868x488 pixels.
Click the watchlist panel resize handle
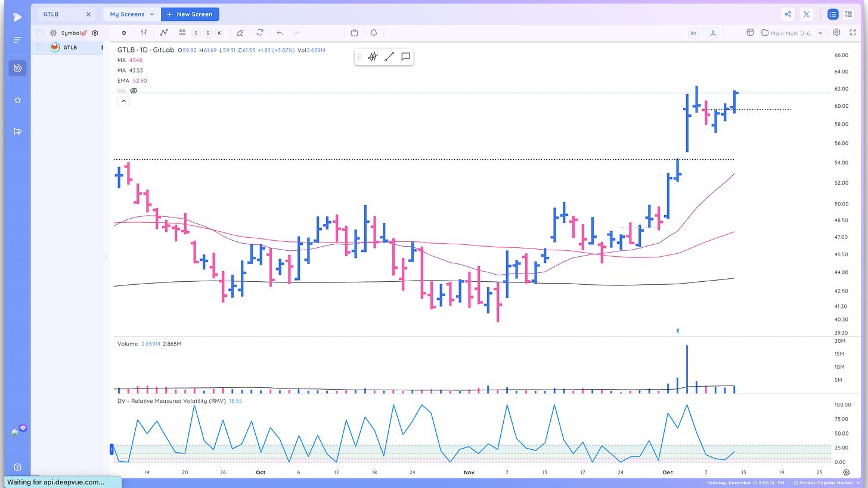[x=106, y=257]
